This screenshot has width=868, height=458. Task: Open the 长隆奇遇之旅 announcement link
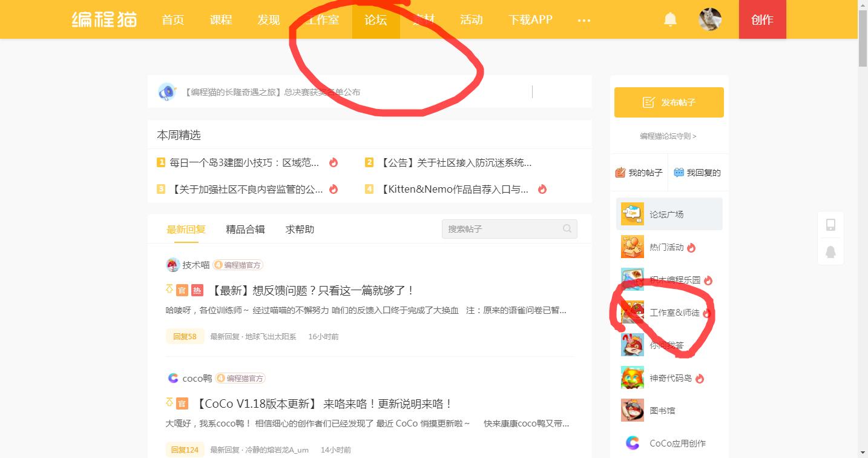[272, 92]
